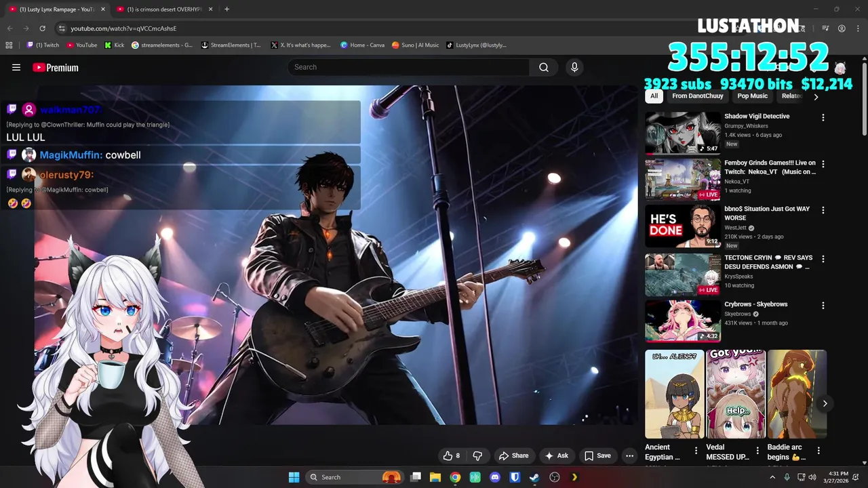Open OBS Studio from the taskbar
The image size is (868, 488).
pyautogui.click(x=555, y=477)
